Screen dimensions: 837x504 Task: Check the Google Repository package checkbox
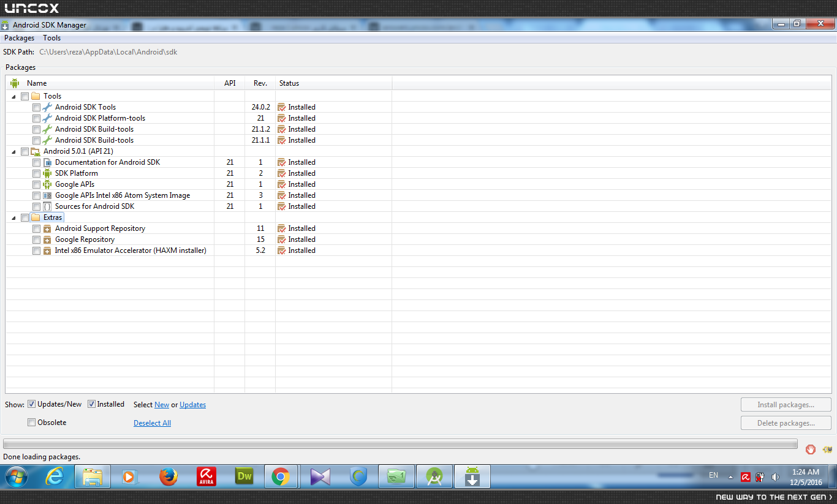[36, 239]
